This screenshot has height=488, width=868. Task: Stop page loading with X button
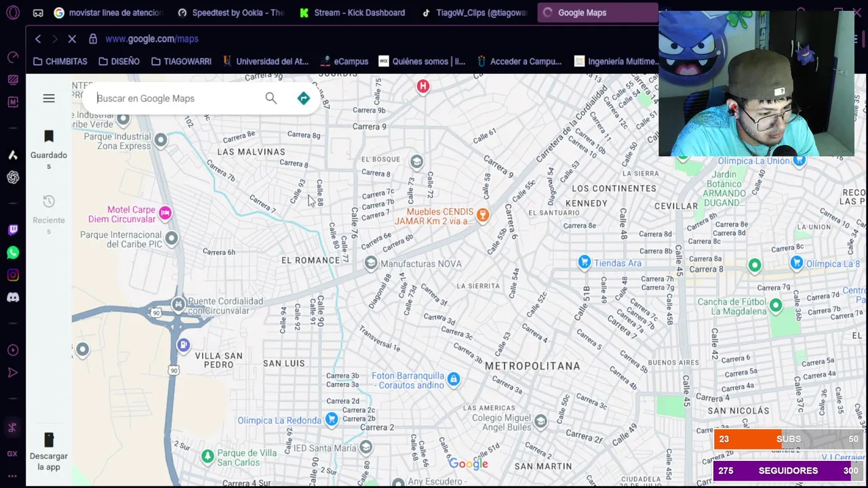tap(72, 39)
